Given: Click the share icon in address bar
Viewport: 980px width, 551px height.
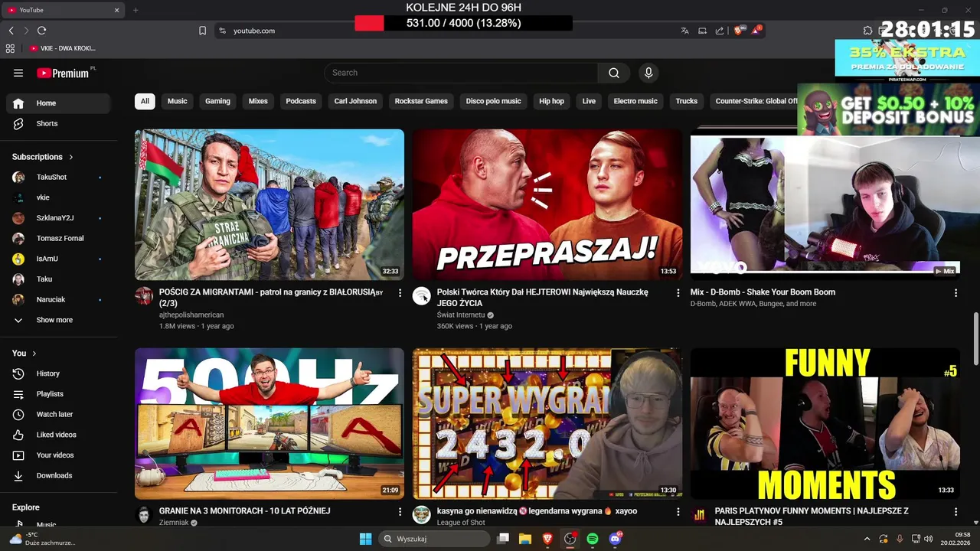Looking at the screenshot, I should pos(720,31).
